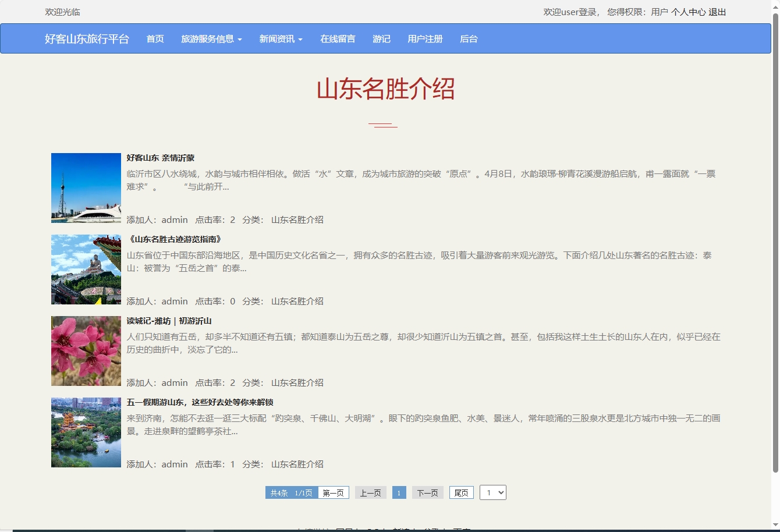Click the TV tower photo thumbnail
Image resolution: width=780 pixels, height=532 pixels.
click(x=86, y=187)
